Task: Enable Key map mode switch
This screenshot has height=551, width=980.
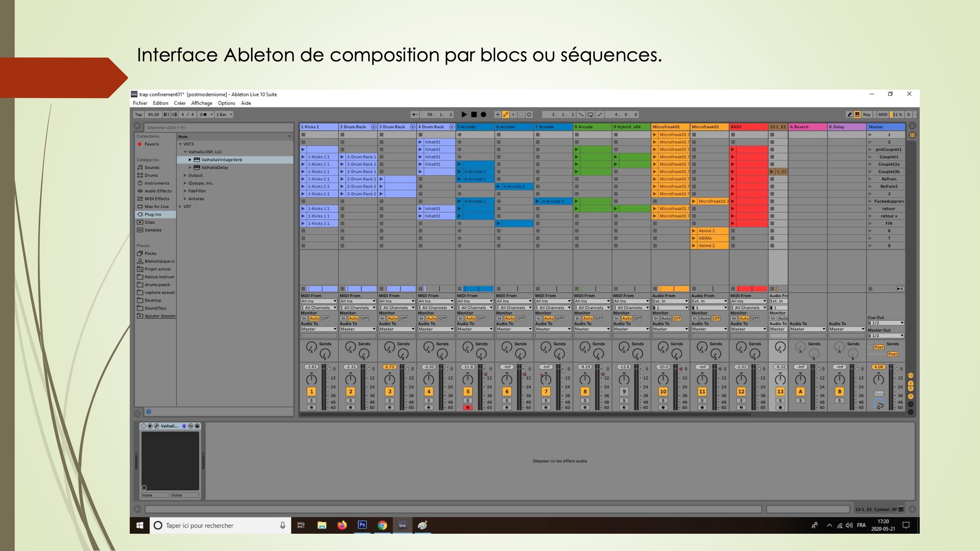Action: (867, 115)
